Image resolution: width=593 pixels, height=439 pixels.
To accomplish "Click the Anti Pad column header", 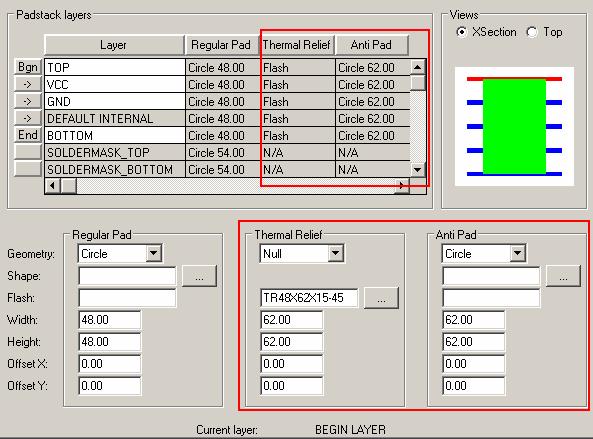I will click(371, 45).
